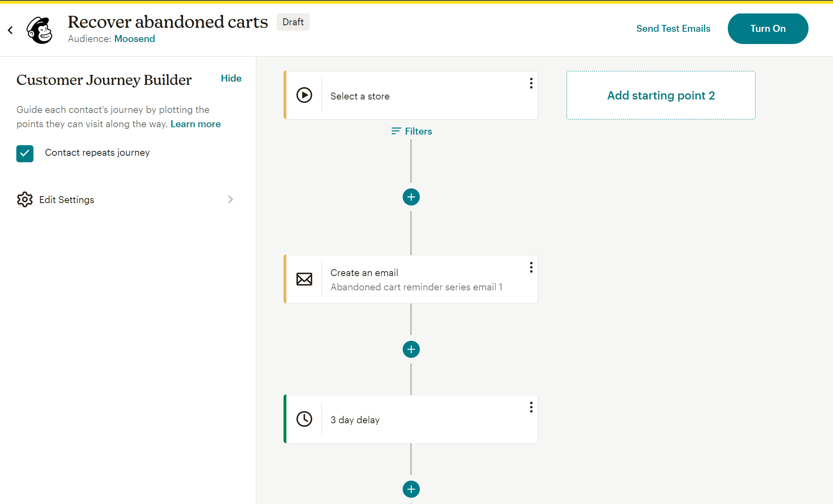
Task: Click the back arrow icon
Action: point(10,30)
